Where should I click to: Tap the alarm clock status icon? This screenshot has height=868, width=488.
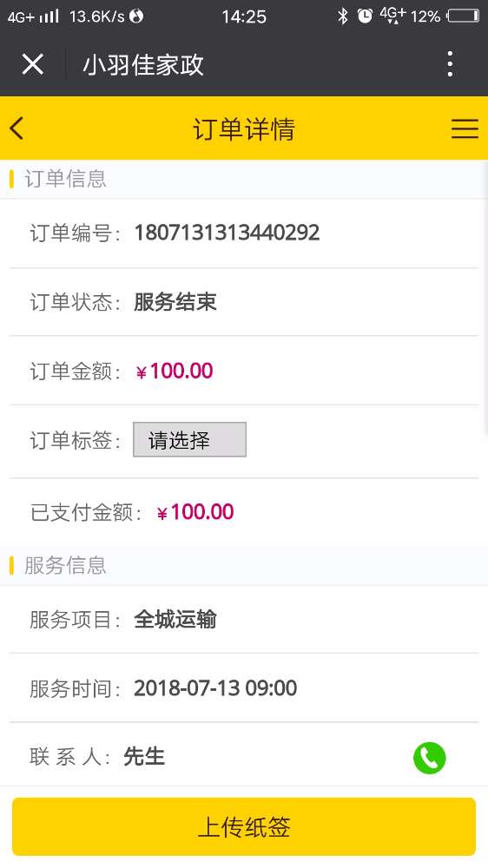(365, 16)
